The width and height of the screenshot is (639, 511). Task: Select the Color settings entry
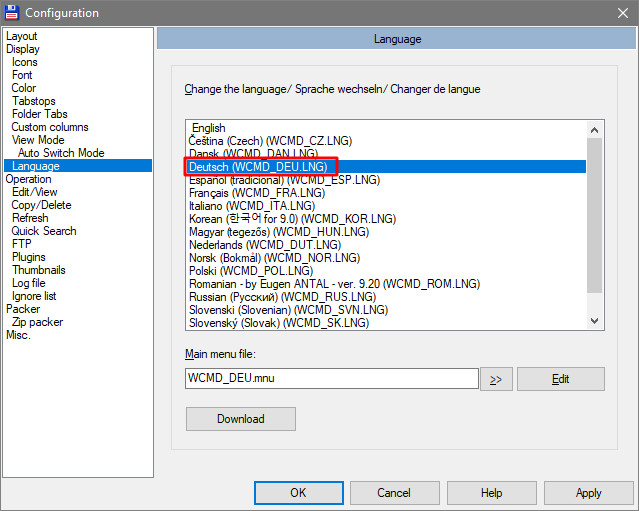(24, 88)
